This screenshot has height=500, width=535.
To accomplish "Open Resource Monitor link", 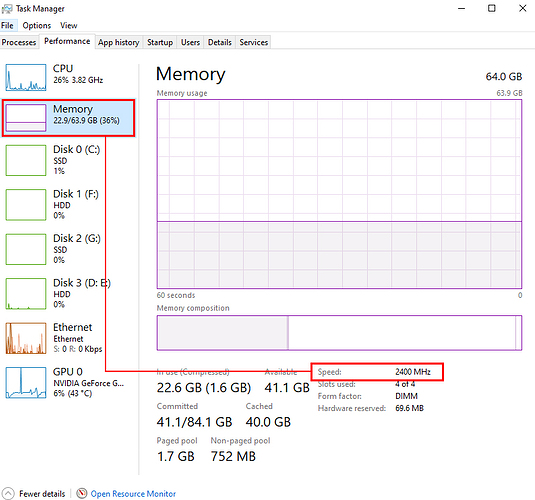I will coord(133,494).
